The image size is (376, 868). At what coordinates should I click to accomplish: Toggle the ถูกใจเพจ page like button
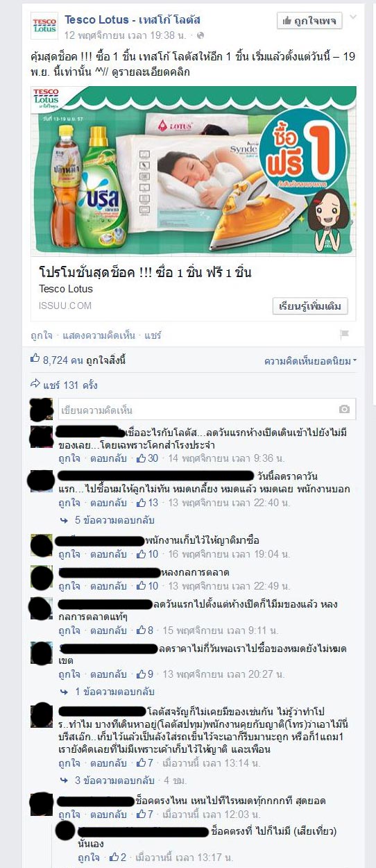coord(310,21)
